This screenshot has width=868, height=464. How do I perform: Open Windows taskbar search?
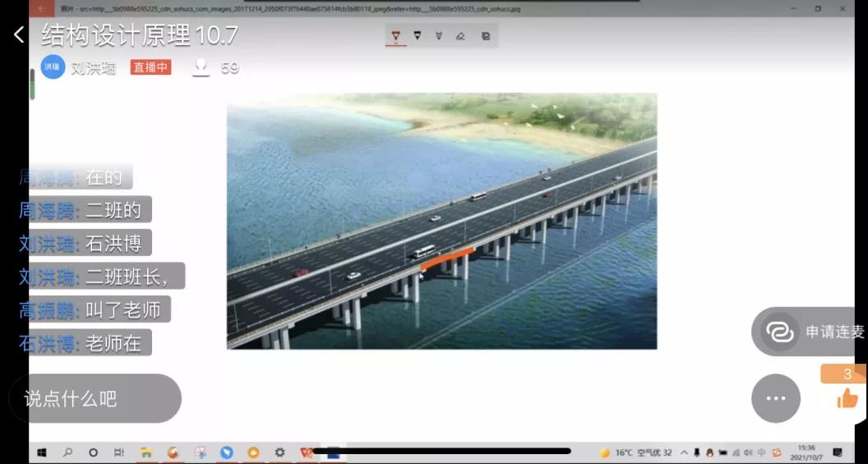click(x=67, y=453)
